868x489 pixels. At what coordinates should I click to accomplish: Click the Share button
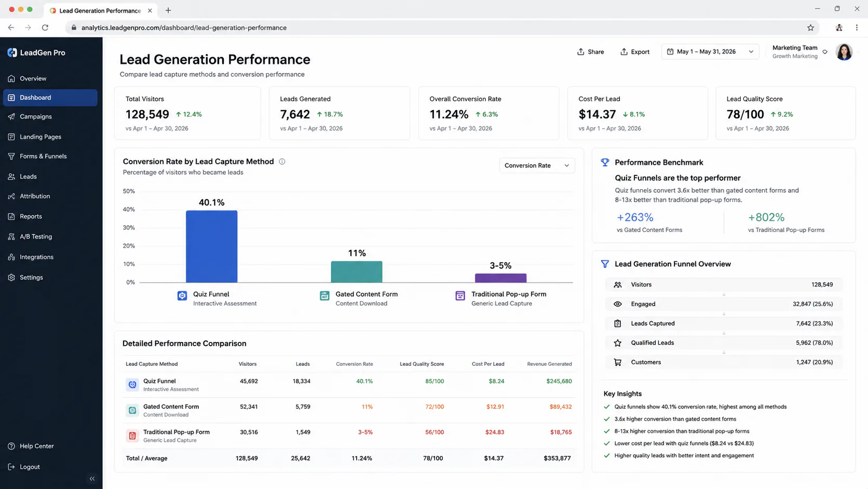(591, 52)
